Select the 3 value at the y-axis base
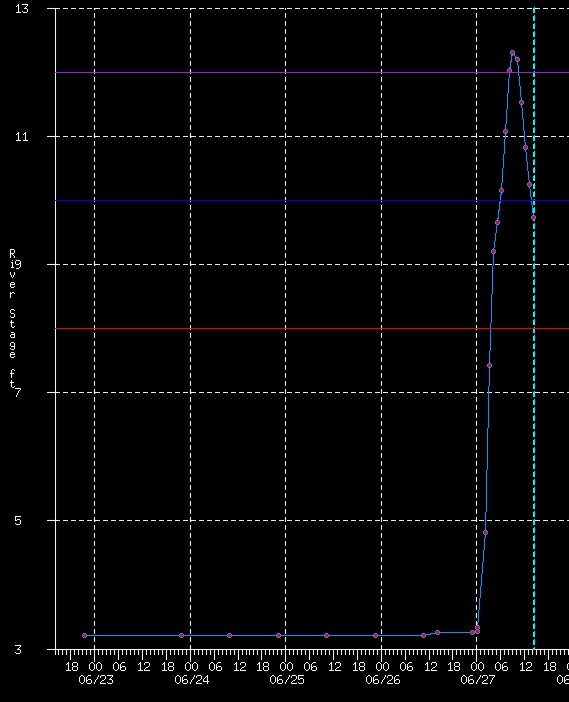Screen dimensions: 569x702 pyautogui.click(x=18, y=650)
